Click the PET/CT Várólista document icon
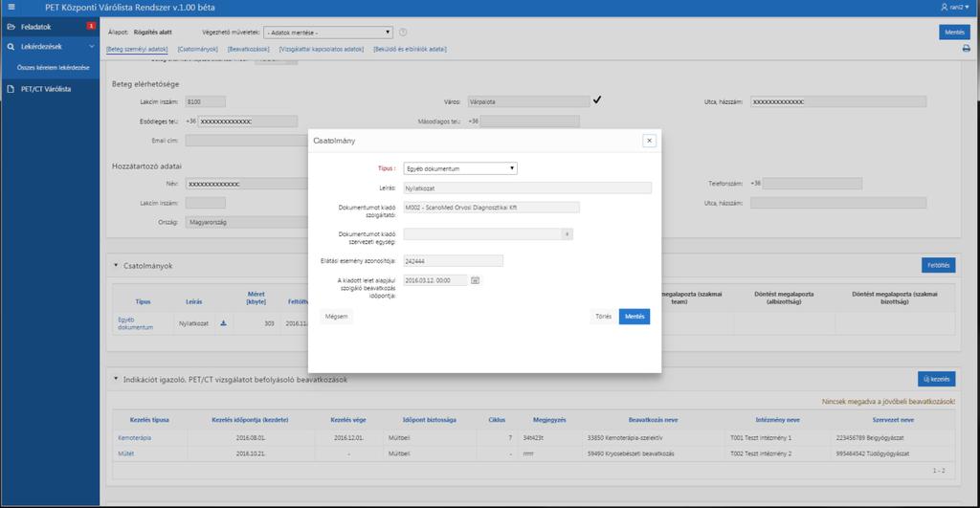 click(11, 89)
